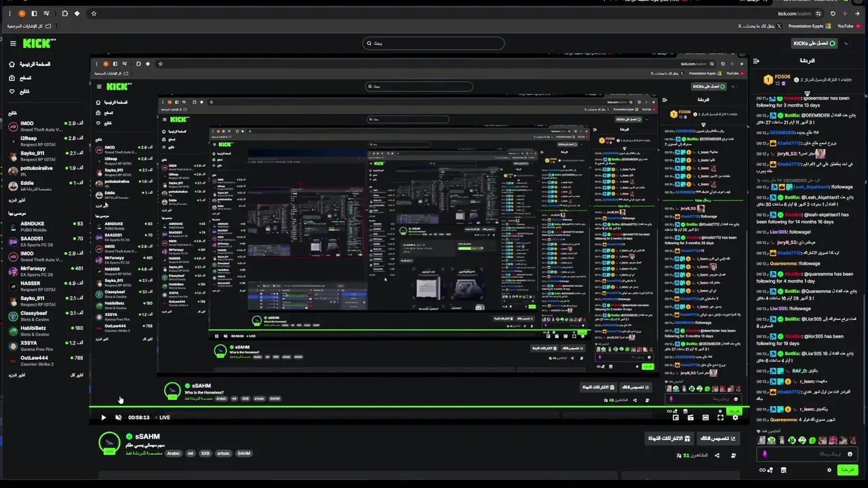The width and height of the screenshot is (868, 488).
Task: Click follow-user icon beside share
Action: click(733, 455)
